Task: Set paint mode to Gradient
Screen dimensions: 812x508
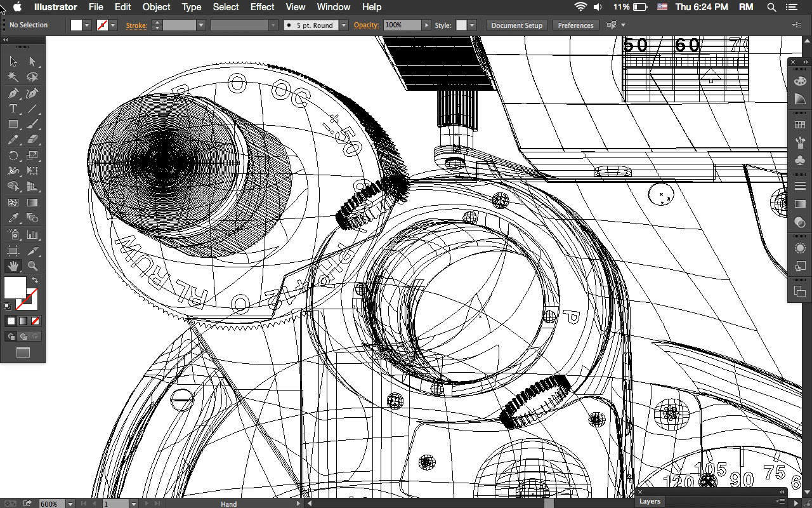Action: click(x=23, y=321)
